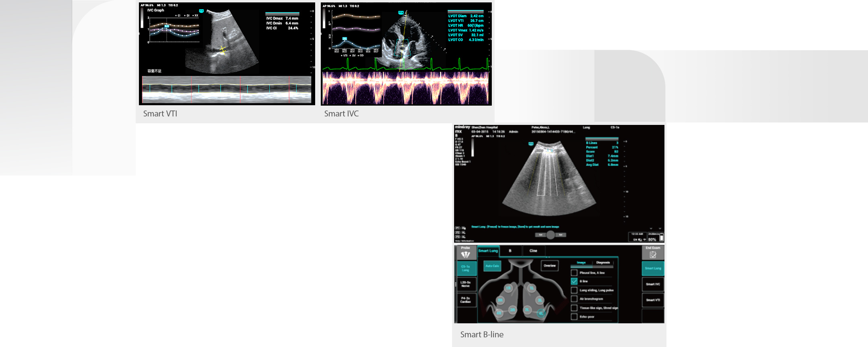The height and width of the screenshot is (347, 868).
Task: Select lung zone 3R marker
Action: [x=500, y=300]
